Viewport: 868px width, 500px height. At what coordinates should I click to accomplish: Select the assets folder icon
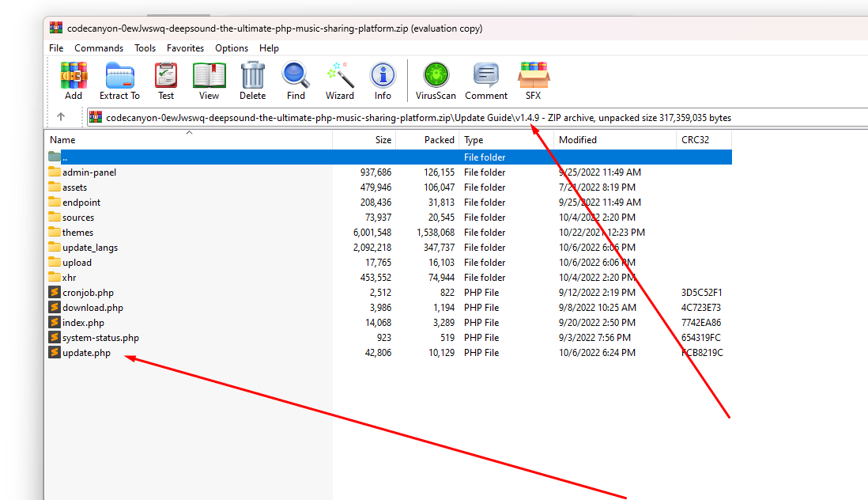[x=55, y=187]
